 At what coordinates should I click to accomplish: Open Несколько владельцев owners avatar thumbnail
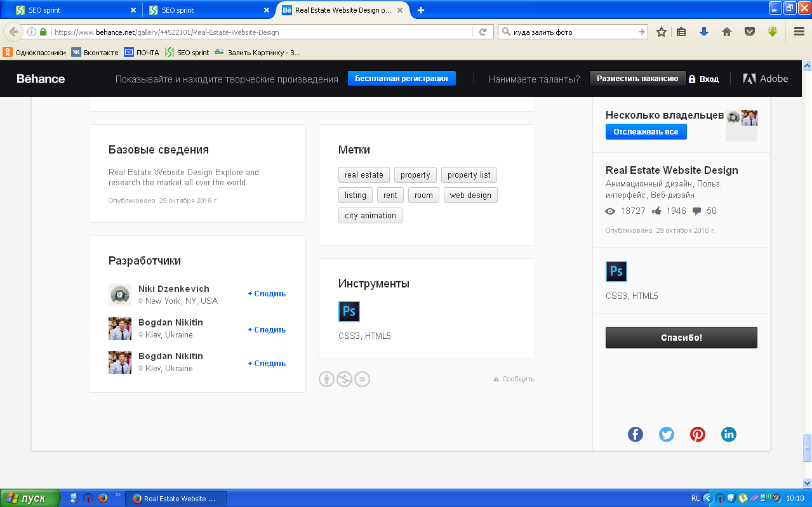click(742, 126)
